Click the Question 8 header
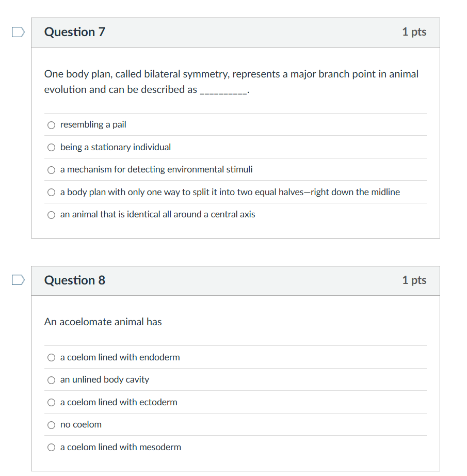The image size is (467, 476). pos(75,280)
